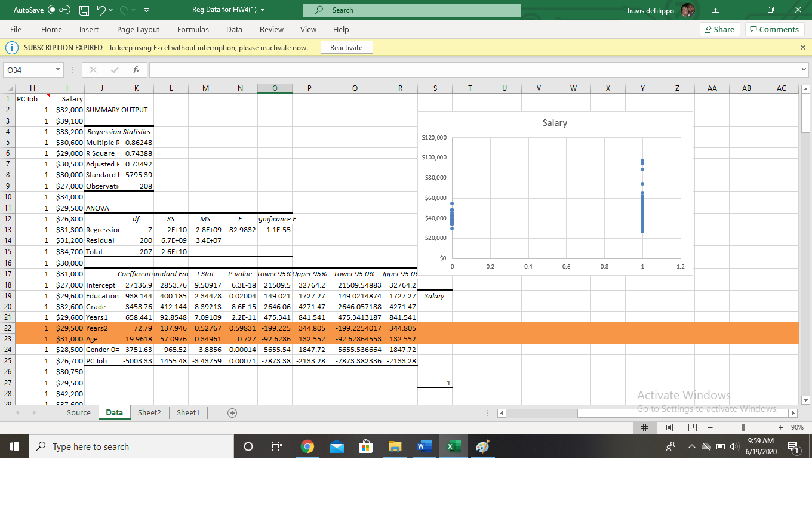
Task: Select Page Layout view icon on the status bar
Action: [668, 427]
